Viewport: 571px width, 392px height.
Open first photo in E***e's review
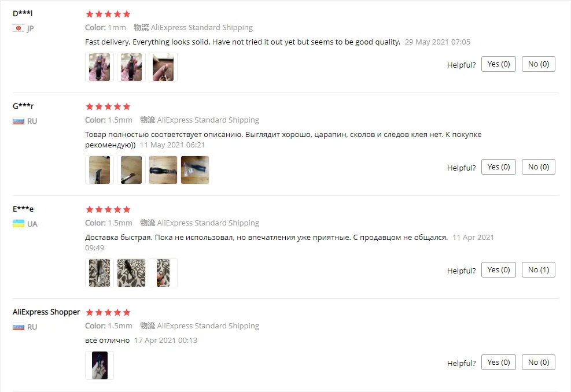100,273
